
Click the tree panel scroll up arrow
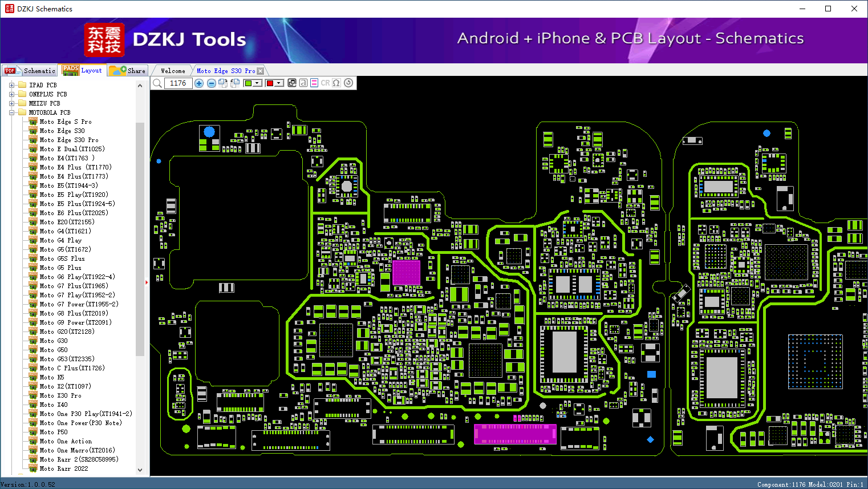[x=140, y=86]
